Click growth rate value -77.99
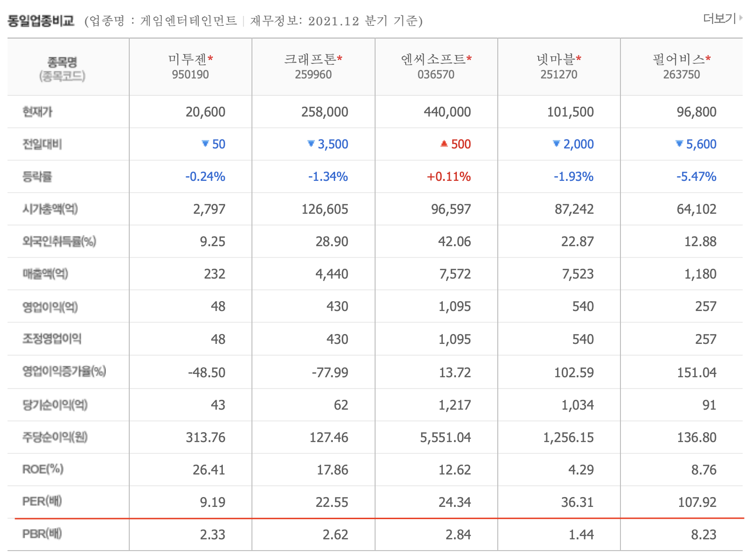 (330, 373)
